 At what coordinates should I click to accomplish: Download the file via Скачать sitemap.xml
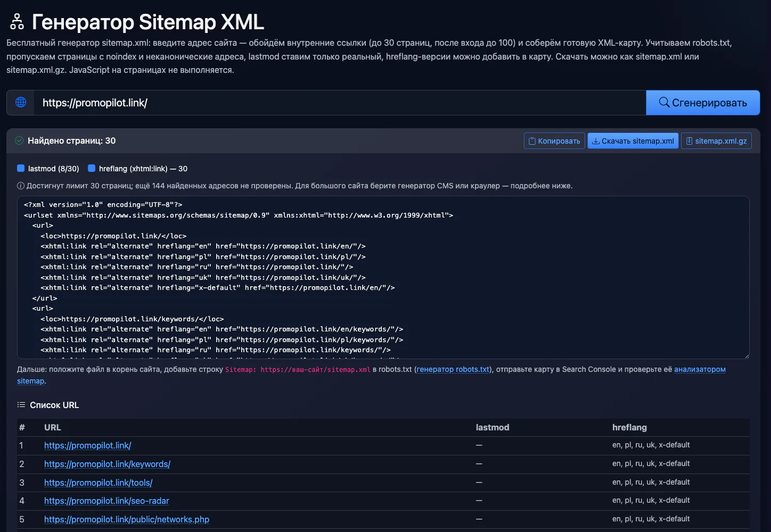click(633, 140)
